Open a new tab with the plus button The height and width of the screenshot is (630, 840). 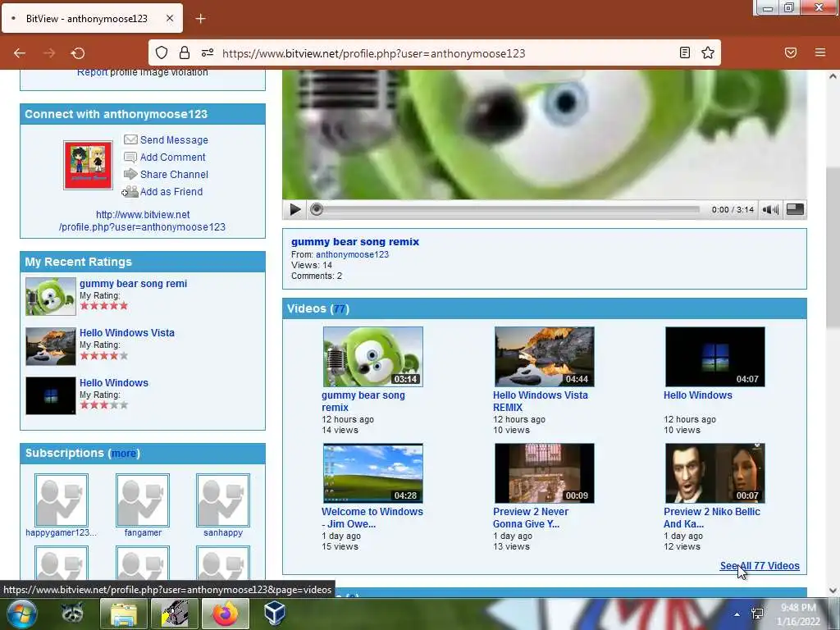(x=200, y=19)
